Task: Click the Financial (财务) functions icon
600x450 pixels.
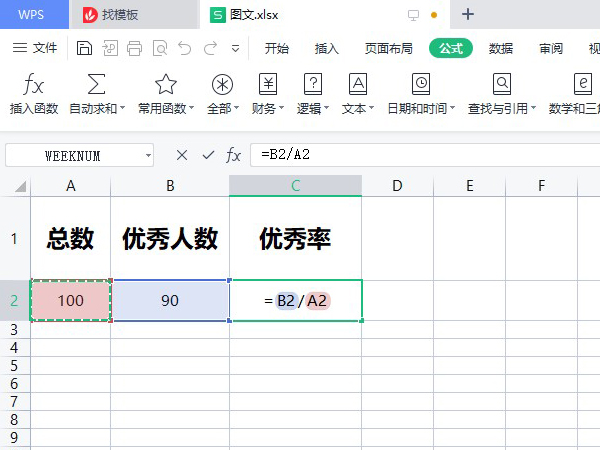Action: pyautogui.click(x=267, y=84)
